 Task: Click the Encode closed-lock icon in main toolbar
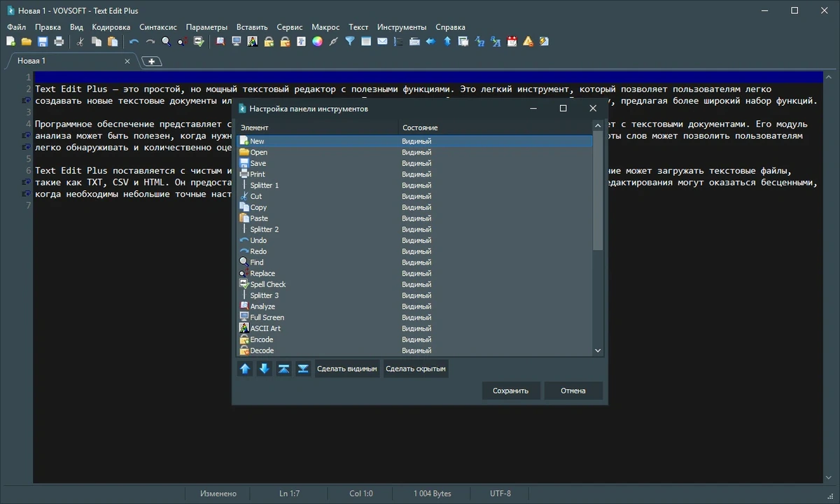pos(269,41)
